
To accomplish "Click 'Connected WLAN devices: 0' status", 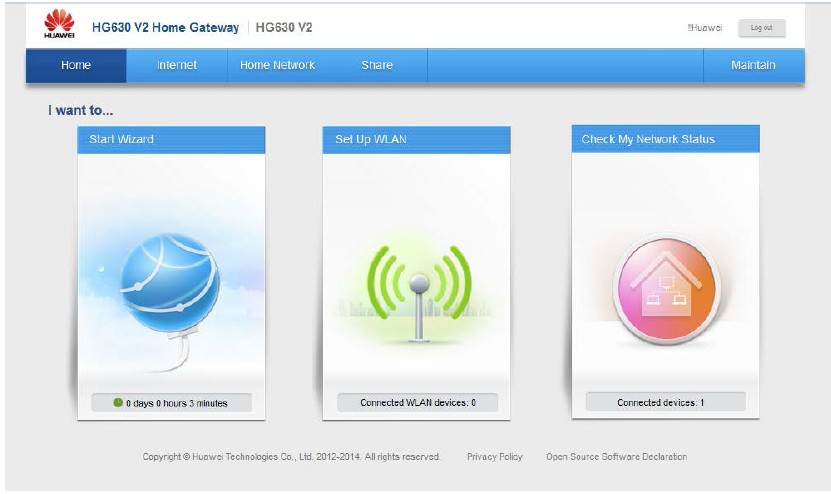I will tap(418, 403).
